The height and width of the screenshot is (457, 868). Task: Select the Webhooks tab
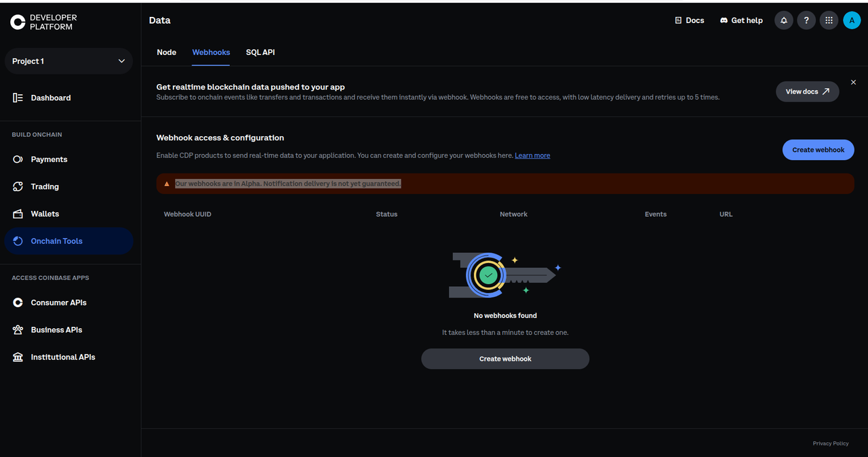pos(211,52)
